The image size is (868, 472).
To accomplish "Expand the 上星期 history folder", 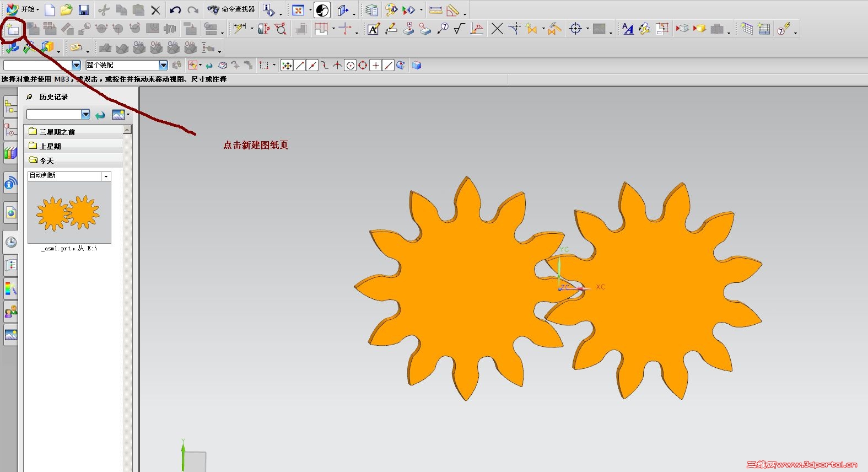I will pos(73,146).
